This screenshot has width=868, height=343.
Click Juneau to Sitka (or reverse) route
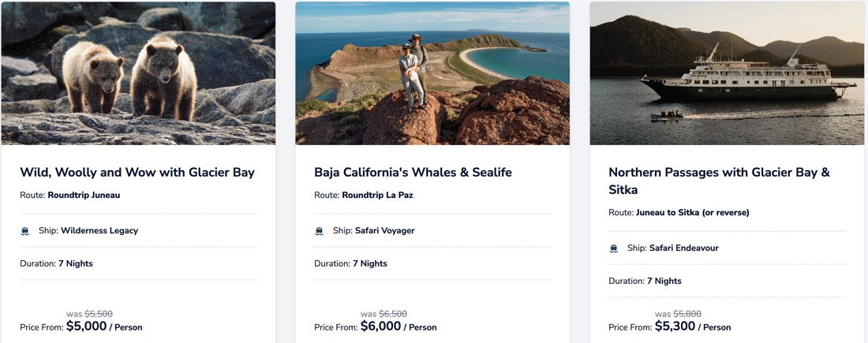[x=692, y=212]
